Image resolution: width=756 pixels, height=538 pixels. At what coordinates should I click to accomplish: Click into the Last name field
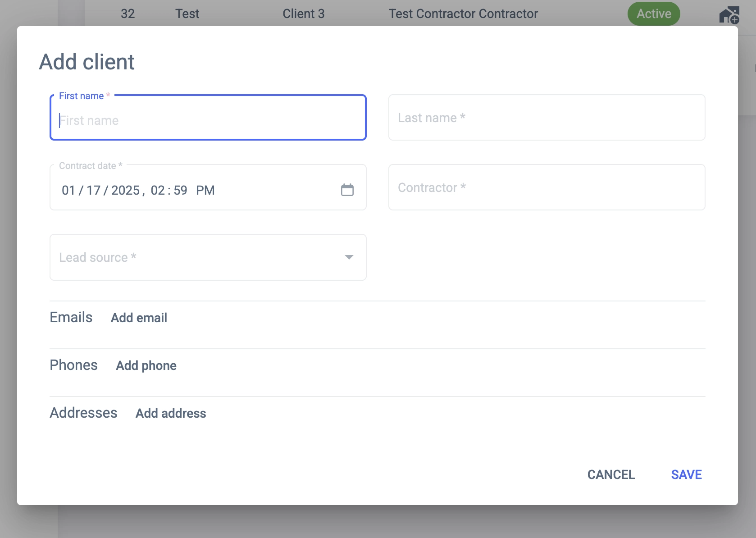tap(547, 118)
